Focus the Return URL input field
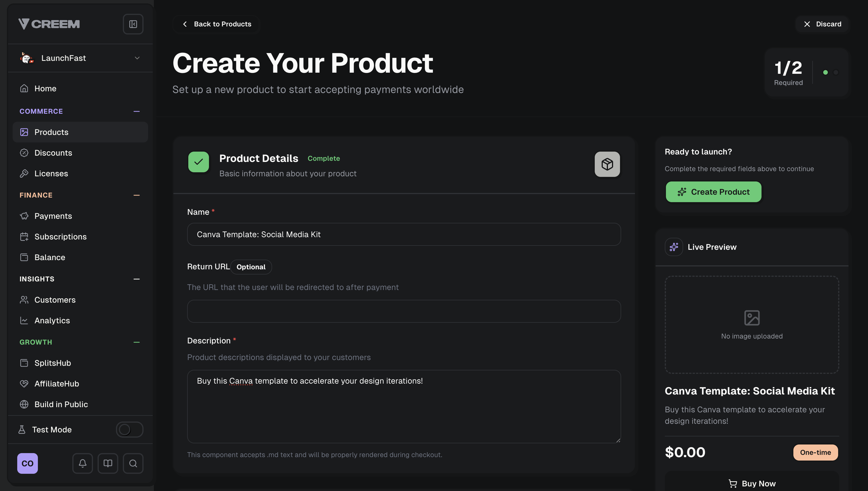 tap(404, 311)
